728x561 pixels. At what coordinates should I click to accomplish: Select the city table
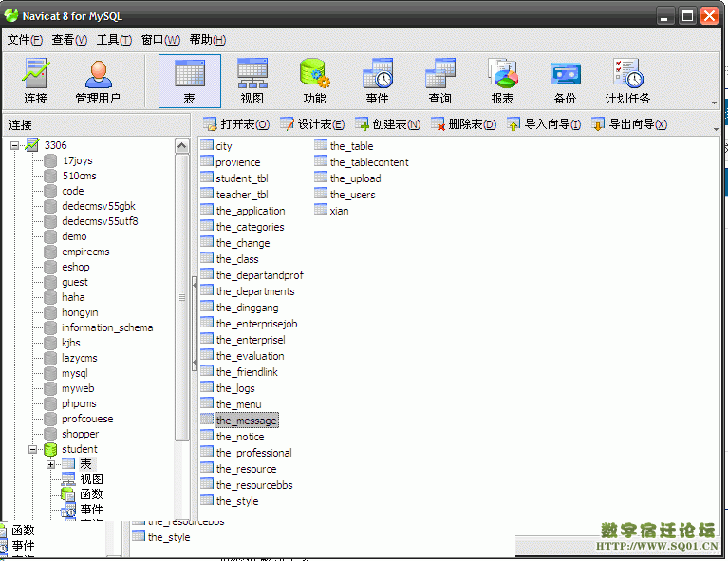[x=224, y=146]
